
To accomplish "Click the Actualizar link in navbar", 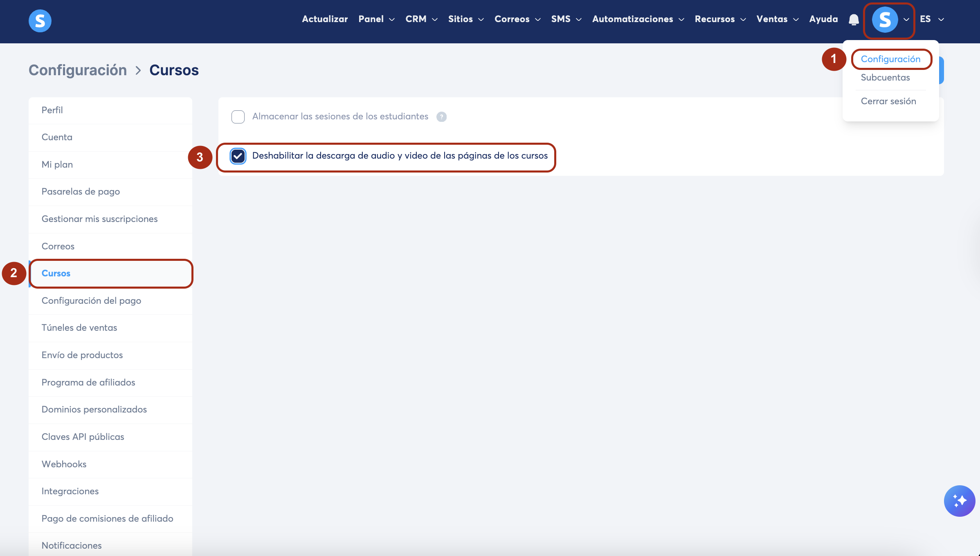I will pyautogui.click(x=325, y=19).
